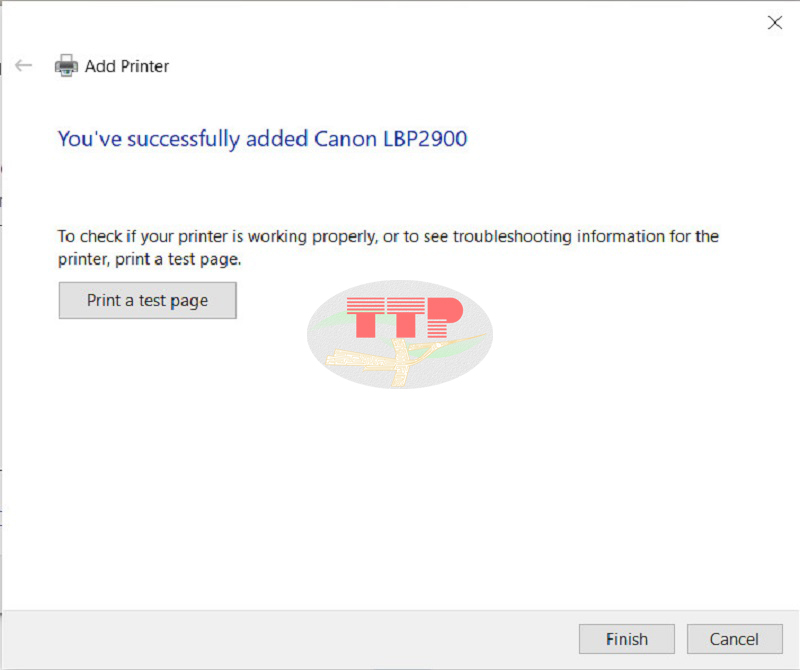Go back using the back arrow
800x670 pixels.
[x=23, y=65]
